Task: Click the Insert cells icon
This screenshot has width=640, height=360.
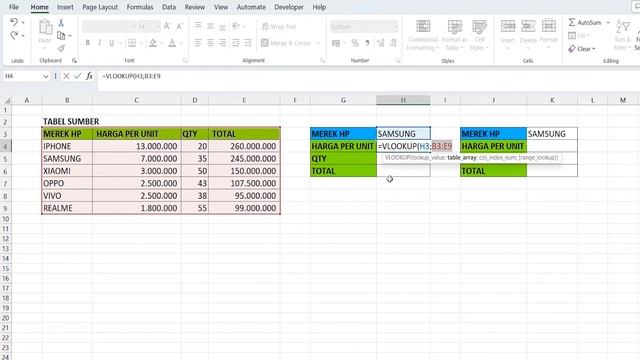Action: (x=508, y=26)
